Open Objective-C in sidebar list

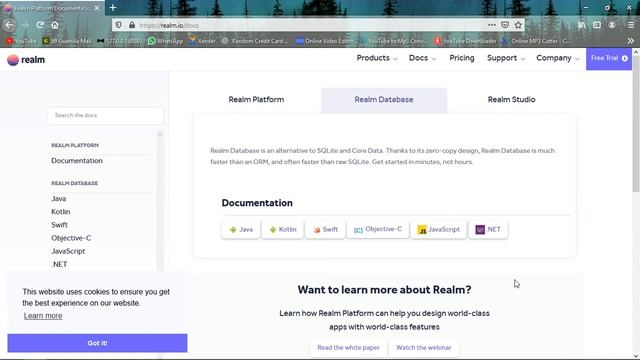71,238
